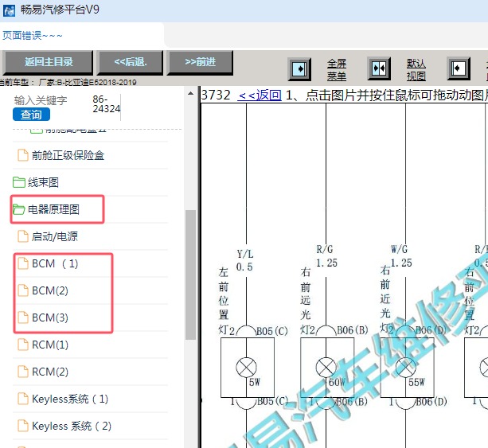Screen dimensions: 488x448
Task: Click document icon beside BCM (1)
Action: pyautogui.click(x=23, y=263)
